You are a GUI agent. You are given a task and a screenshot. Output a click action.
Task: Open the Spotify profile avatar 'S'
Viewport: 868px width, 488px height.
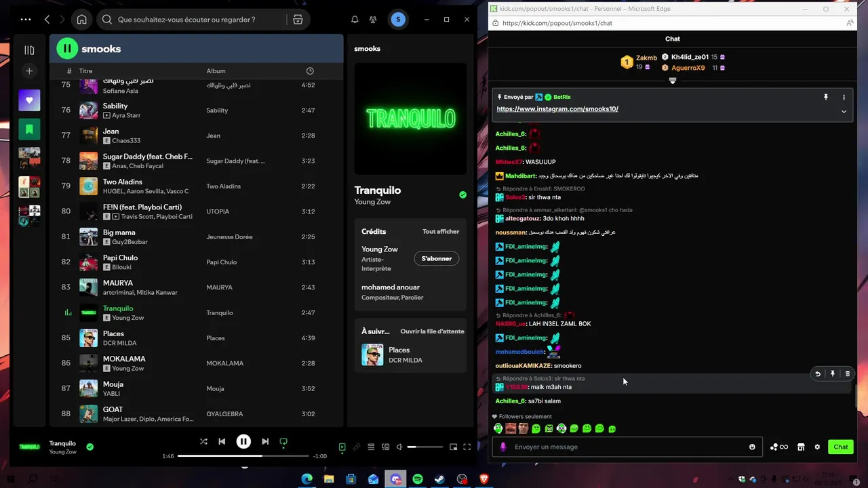pyautogui.click(x=398, y=20)
